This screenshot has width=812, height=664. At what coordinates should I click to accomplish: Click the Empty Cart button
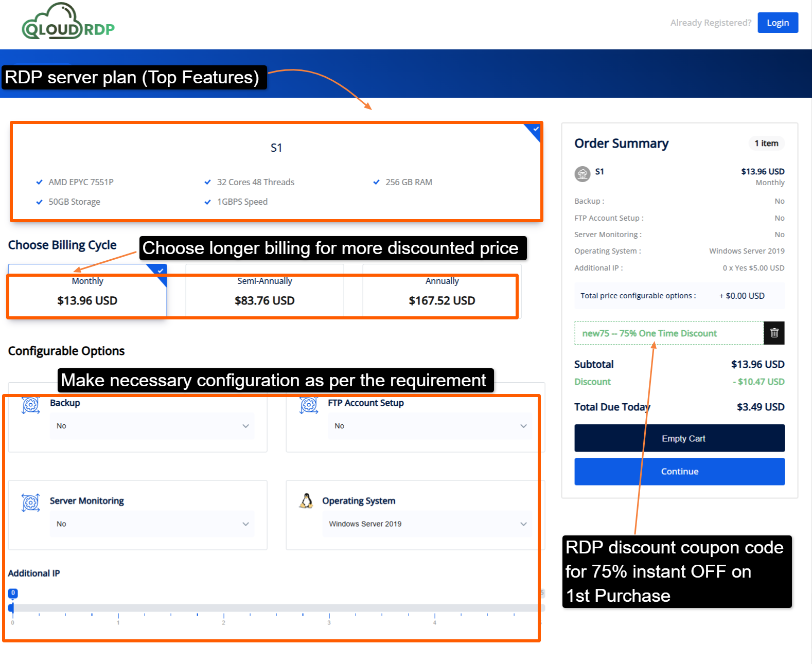[679, 438]
